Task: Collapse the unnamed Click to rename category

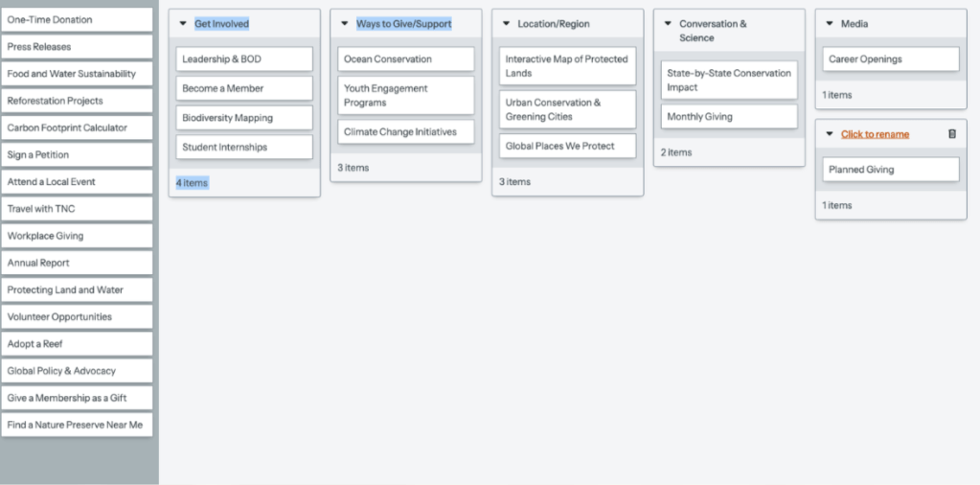Action: (830, 134)
